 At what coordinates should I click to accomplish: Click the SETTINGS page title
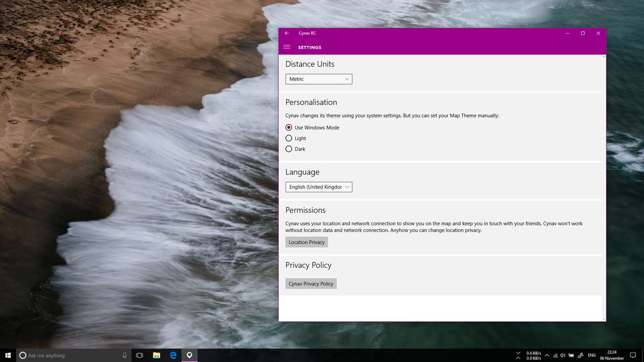309,47
